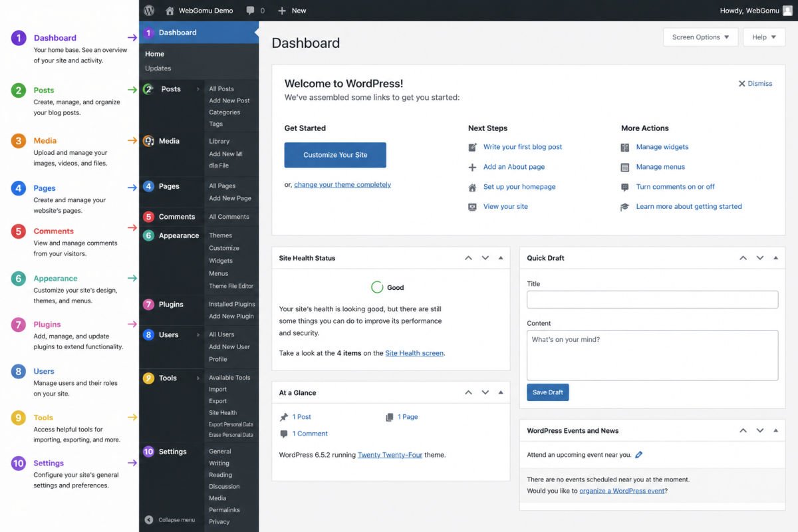Collapse the Site Health Status panel
This screenshot has width=798, height=532.
click(x=501, y=258)
